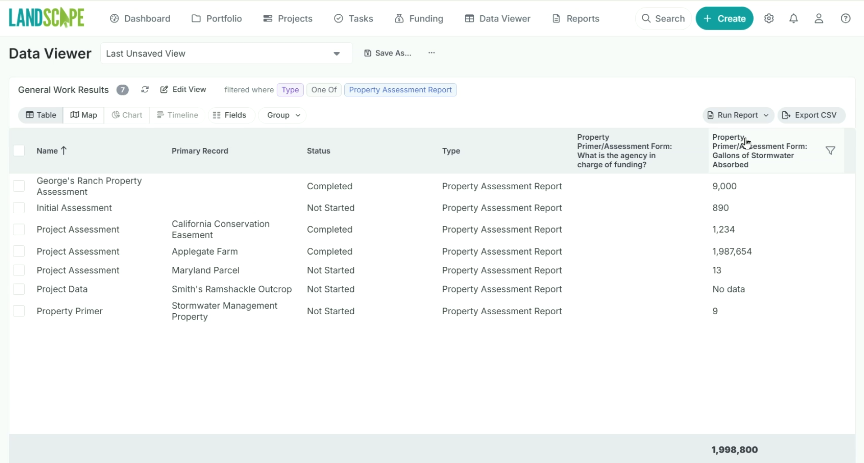Refresh the General Work Results list
The width and height of the screenshot is (864, 463).
click(x=145, y=90)
